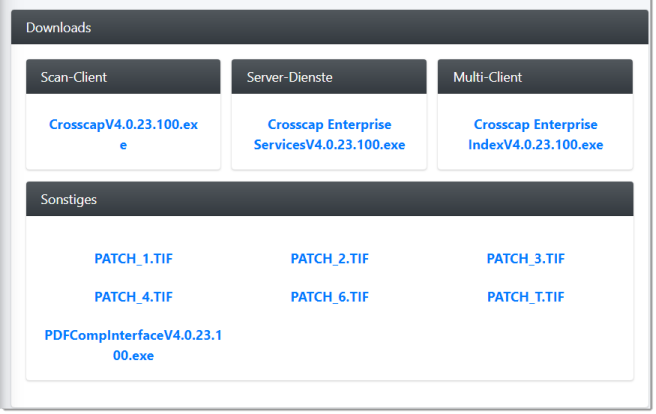Click the white area of Multi-Client card body
The image size is (656, 414).
click(535, 162)
